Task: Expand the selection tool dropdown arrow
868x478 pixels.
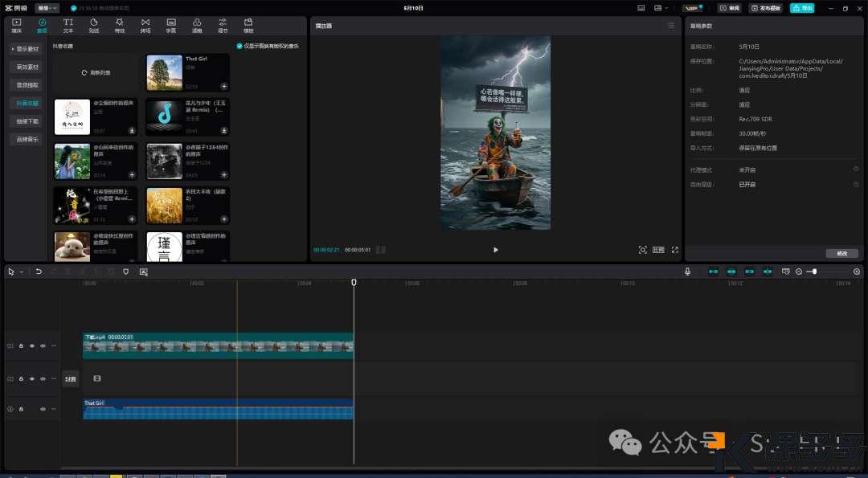Action: click(22, 272)
